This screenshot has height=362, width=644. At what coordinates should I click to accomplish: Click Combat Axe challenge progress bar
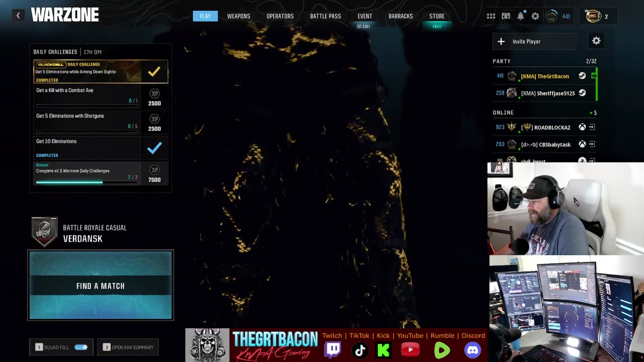pyautogui.click(x=87, y=106)
